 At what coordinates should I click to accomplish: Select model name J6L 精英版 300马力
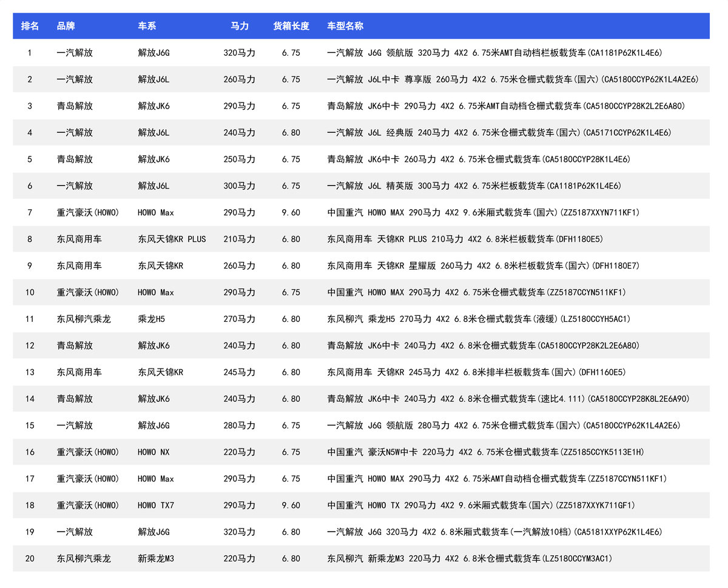[474, 186]
